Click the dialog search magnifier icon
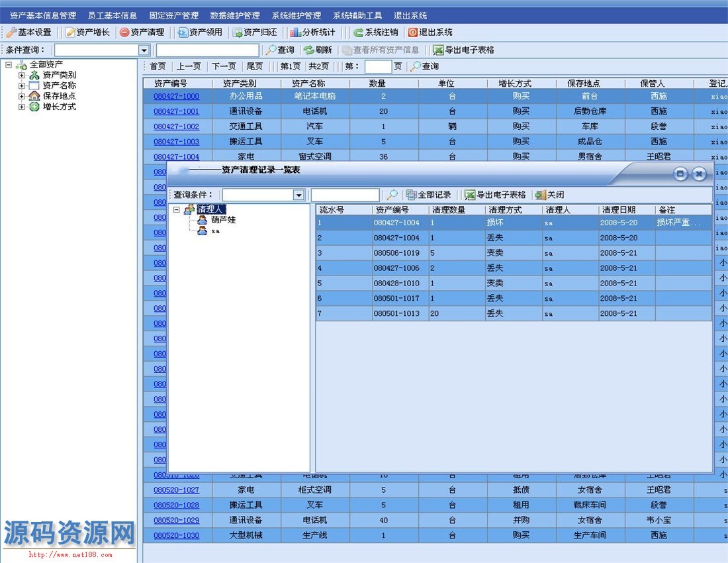The width and height of the screenshot is (728, 563). click(x=392, y=195)
